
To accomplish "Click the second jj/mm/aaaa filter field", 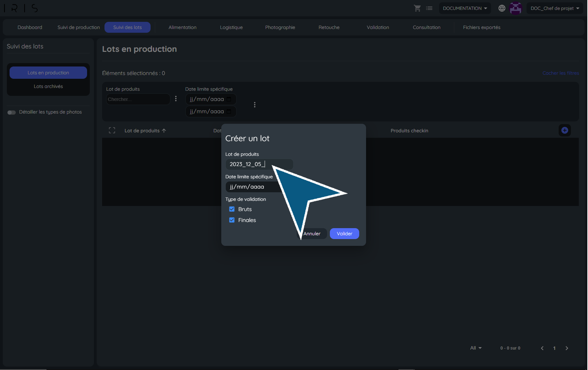I will pos(211,112).
